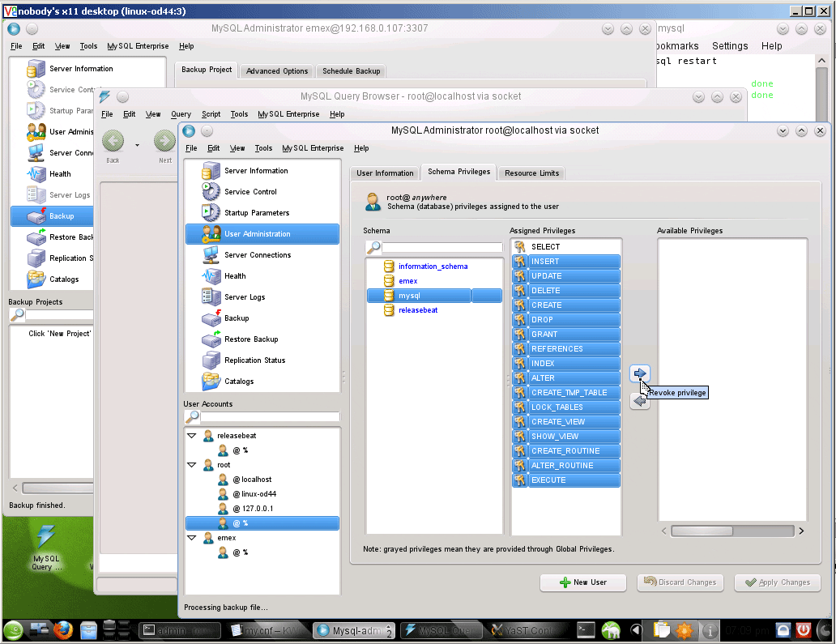Select the LOCK_TABLES assigned privilege

click(x=566, y=407)
